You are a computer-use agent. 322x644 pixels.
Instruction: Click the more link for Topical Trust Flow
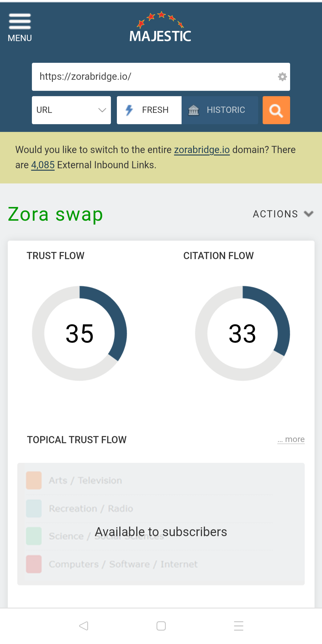tap(291, 439)
